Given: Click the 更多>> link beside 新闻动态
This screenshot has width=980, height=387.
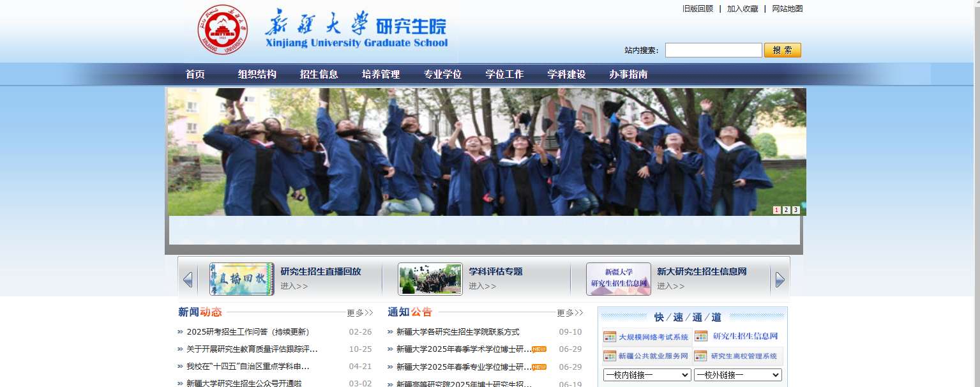Looking at the screenshot, I should click(359, 313).
